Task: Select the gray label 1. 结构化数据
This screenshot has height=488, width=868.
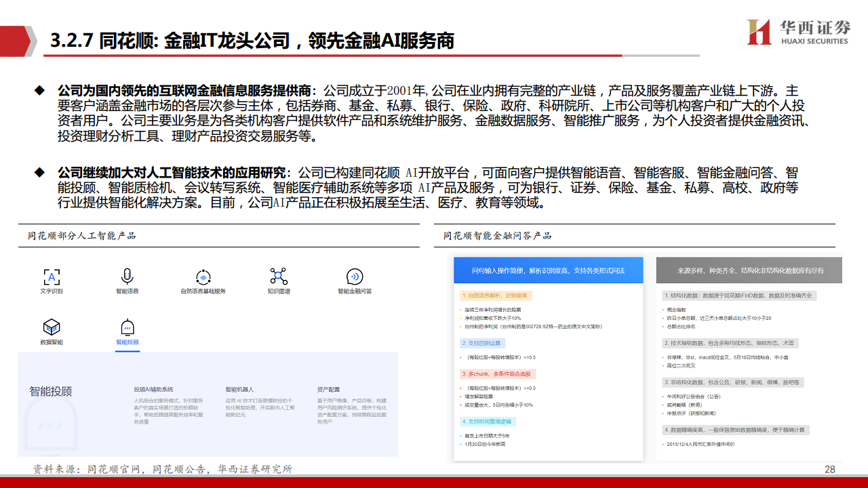Action: 738,296
